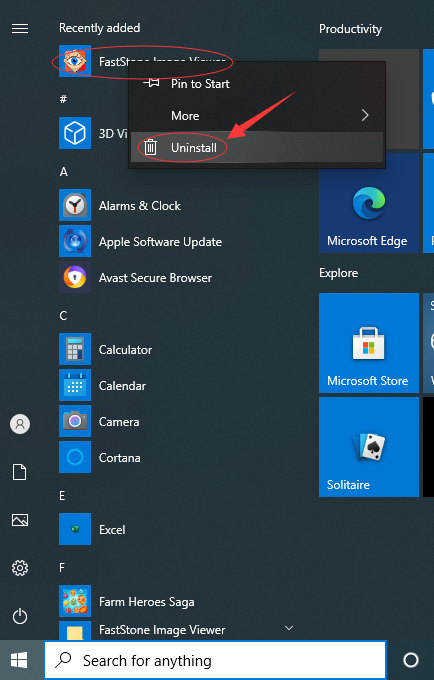Open the More submenu item
434x680 pixels.
tap(257, 115)
